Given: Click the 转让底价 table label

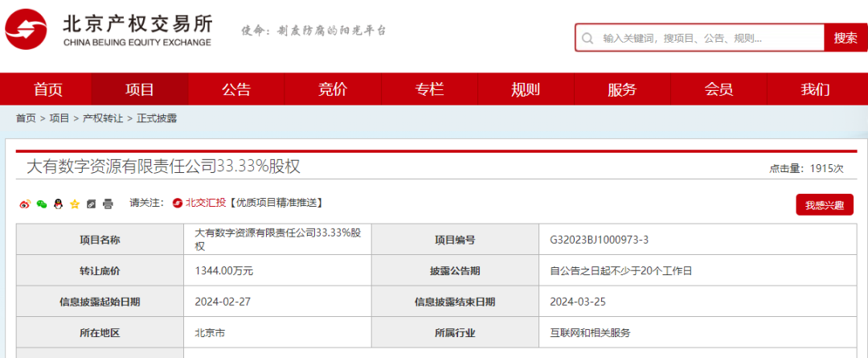Looking at the screenshot, I should 100,271.
